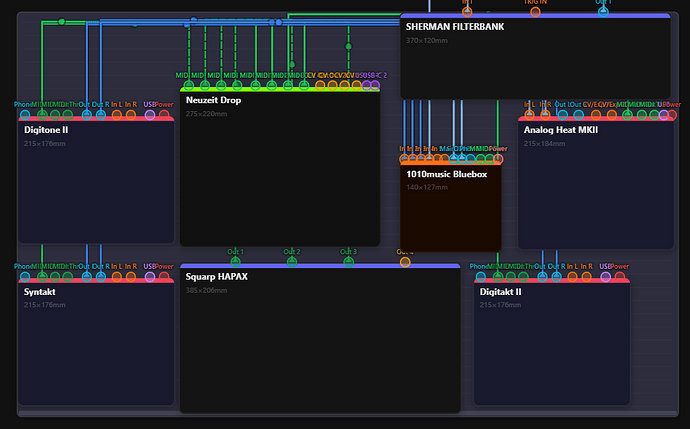The width and height of the screenshot is (690, 429).
Task: Click the Digitone II Phones port
Action: click(x=25, y=115)
